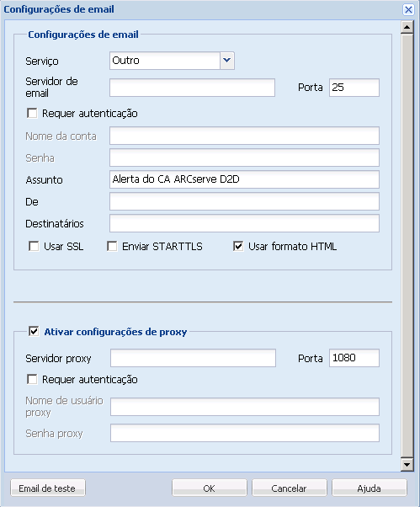Click the Senha input field
Screen dimensions: 420x507
coord(244,157)
